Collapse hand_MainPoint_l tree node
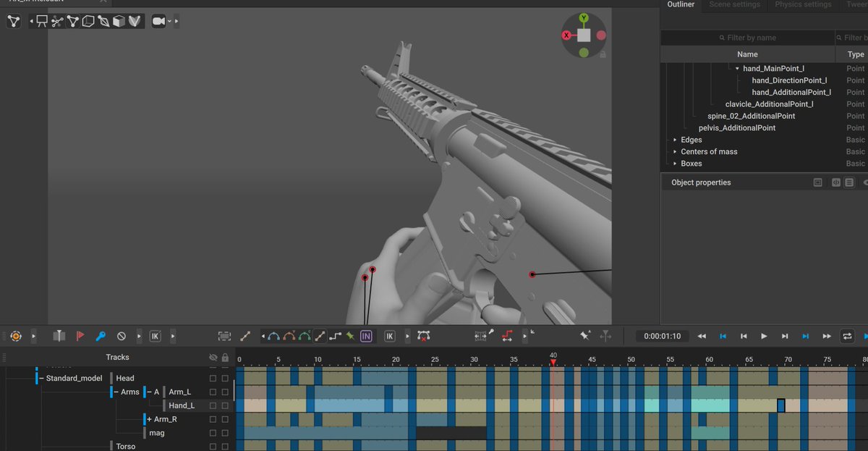Viewport: 868px width, 451px height. click(737, 68)
